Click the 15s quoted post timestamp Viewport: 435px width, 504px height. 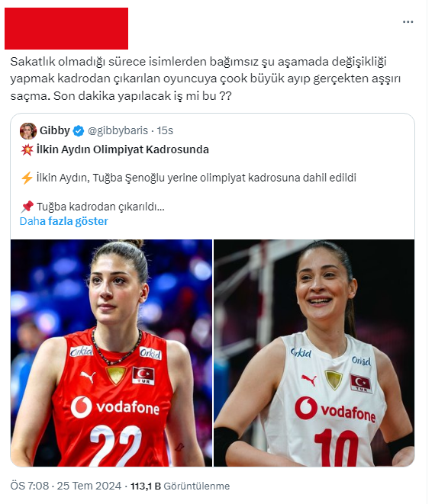pos(165,130)
